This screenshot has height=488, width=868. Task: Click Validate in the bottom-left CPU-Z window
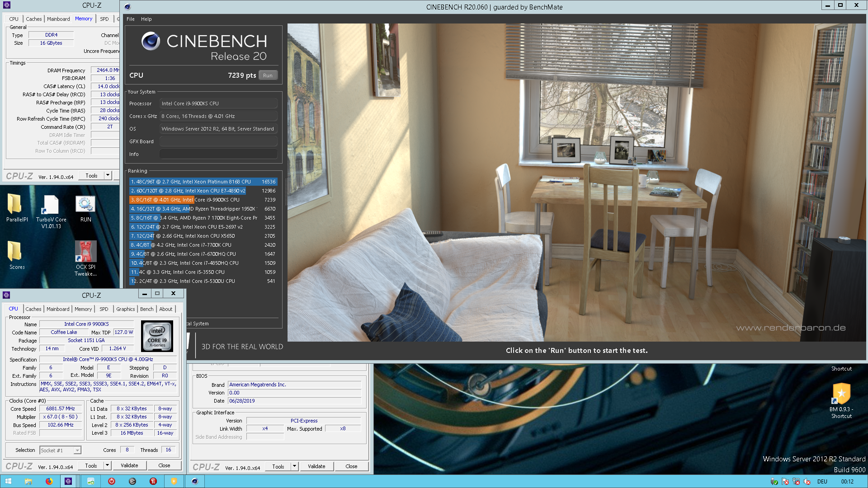[x=129, y=465]
